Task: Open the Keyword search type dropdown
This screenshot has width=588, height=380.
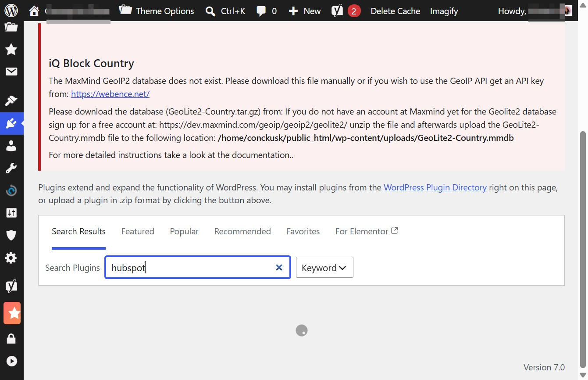Action: coord(324,267)
